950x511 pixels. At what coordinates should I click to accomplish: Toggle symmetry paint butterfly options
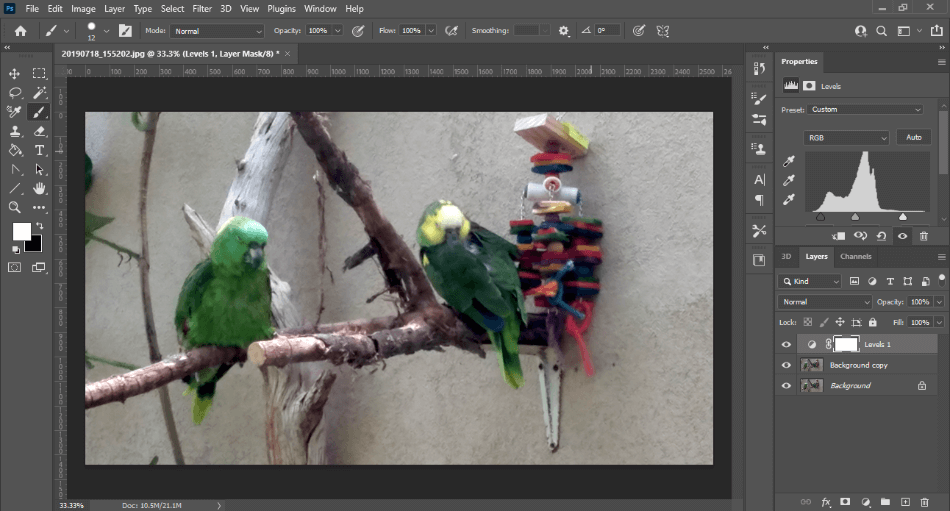[663, 31]
